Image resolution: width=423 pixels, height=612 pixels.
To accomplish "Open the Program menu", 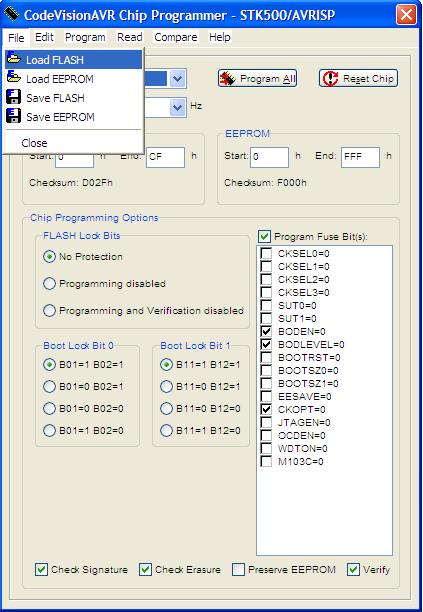I will (85, 37).
